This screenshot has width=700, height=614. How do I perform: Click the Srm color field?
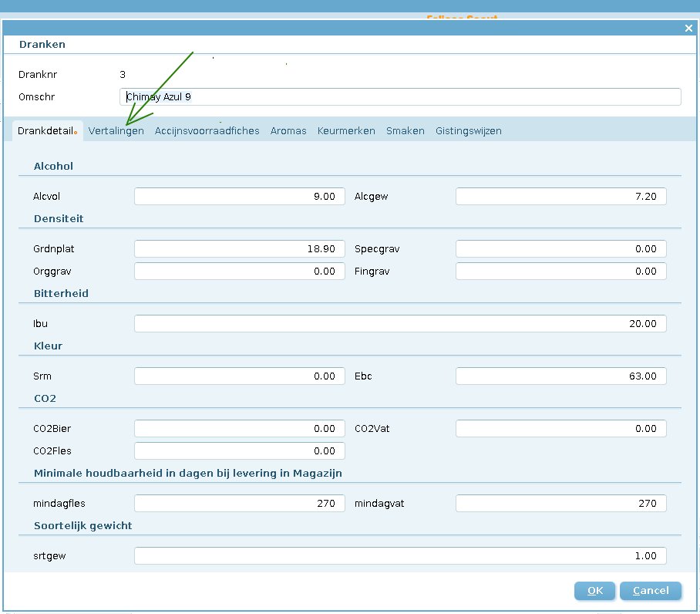pyautogui.click(x=240, y=376)
